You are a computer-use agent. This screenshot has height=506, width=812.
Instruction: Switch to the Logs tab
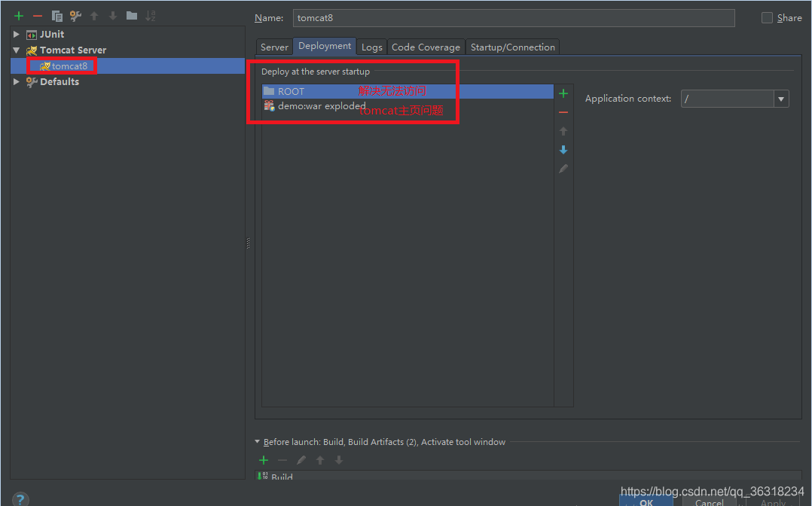click(371, 46)
